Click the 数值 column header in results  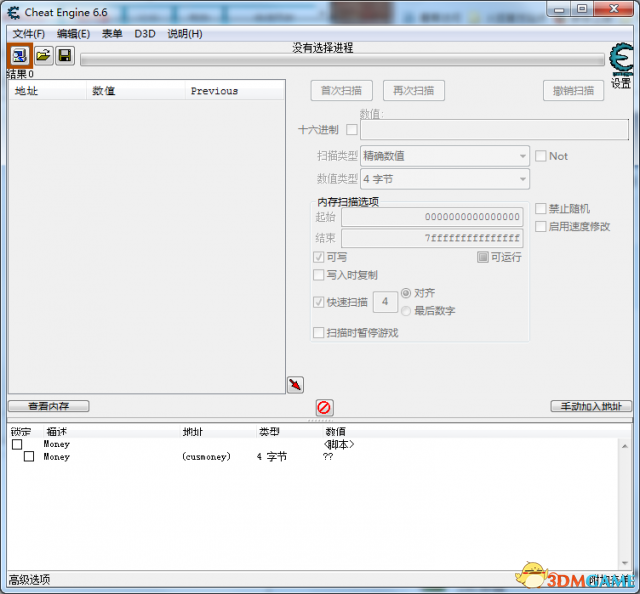point(136,91)
